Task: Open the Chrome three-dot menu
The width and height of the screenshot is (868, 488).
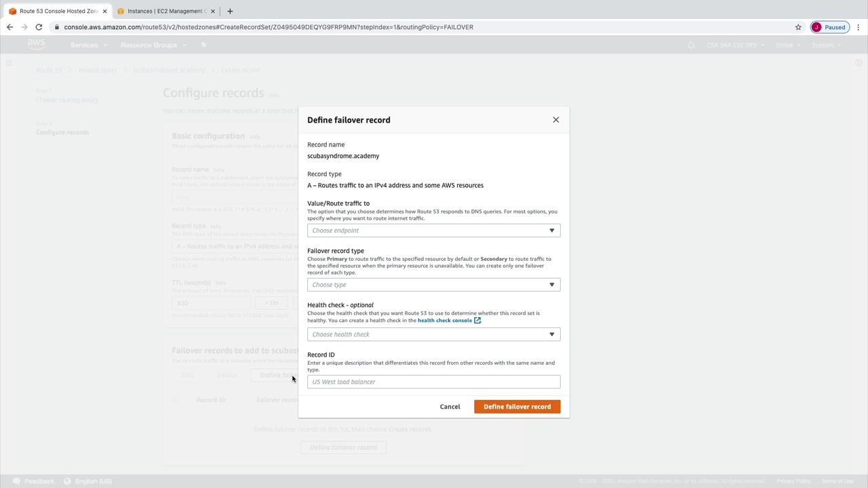Action: [x=859, y=27]
